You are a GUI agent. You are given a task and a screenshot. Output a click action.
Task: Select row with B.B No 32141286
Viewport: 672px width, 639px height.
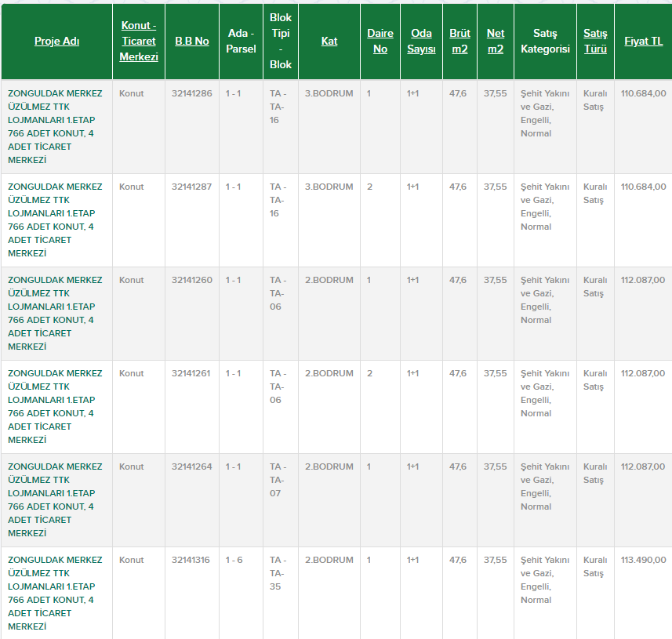pos(191,93)
